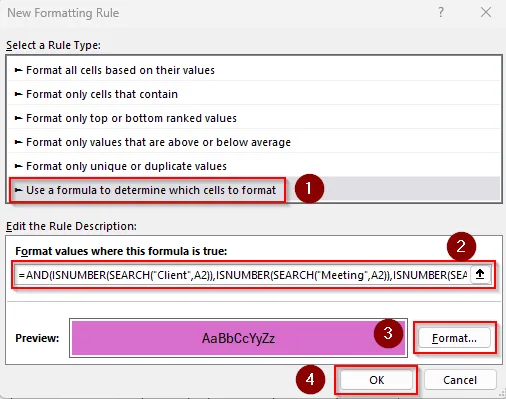Choose 'Use a formula to determine which cells to format'
Screen dimensions: 506x399
(254, 190)
